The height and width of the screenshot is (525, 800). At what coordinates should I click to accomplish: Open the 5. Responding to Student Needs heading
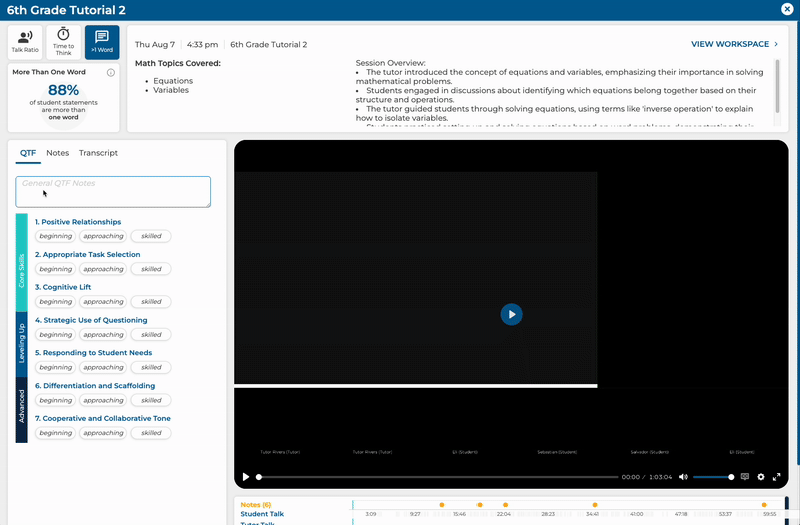point(93,353)
